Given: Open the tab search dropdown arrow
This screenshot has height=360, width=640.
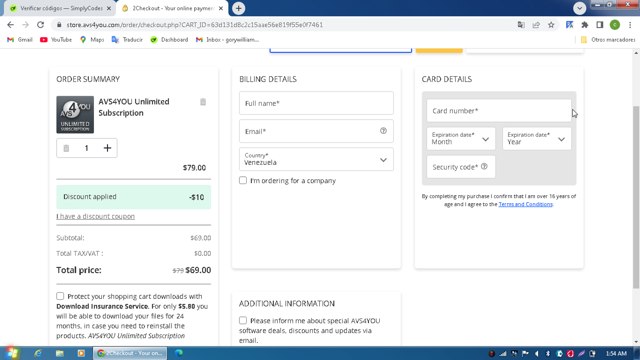Looking at the screenshot, I should 579,8.
